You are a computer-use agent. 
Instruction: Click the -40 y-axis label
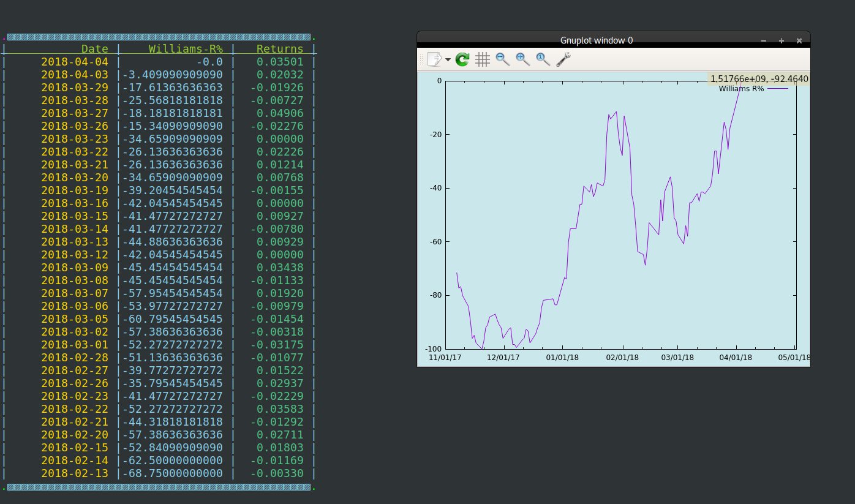pyautogui.click(x=435, y=188)
